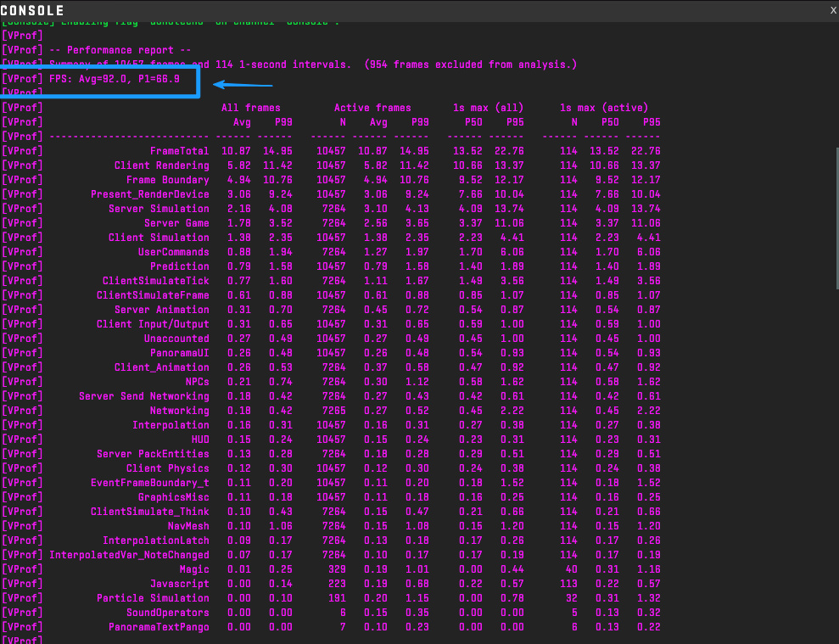Select the Magic row label
The width and height of the screenshot is (839, 644).
(x=194, y=571)
